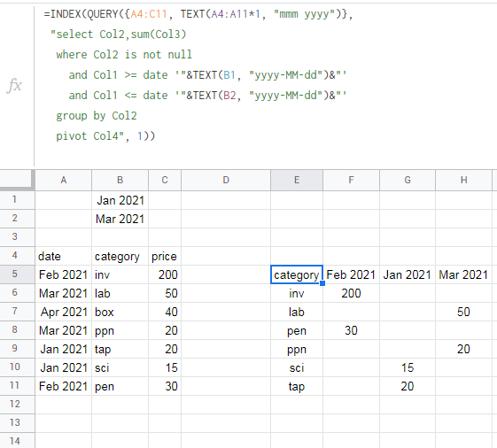
Task: Click the fill handle of cell E5
Action: (x=322, y=283)
